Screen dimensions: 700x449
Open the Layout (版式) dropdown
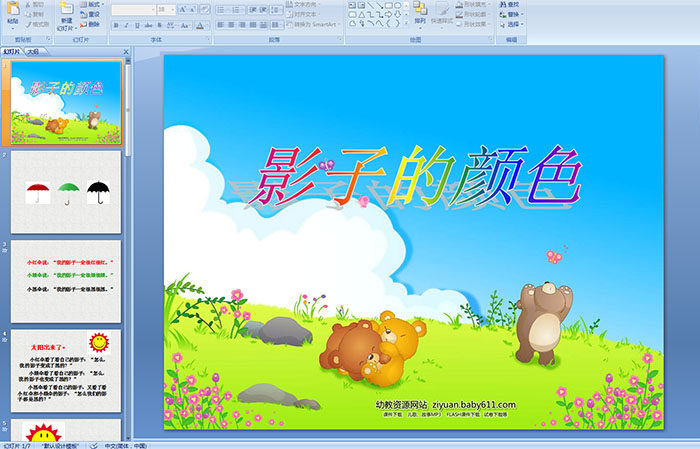(92, 4)
